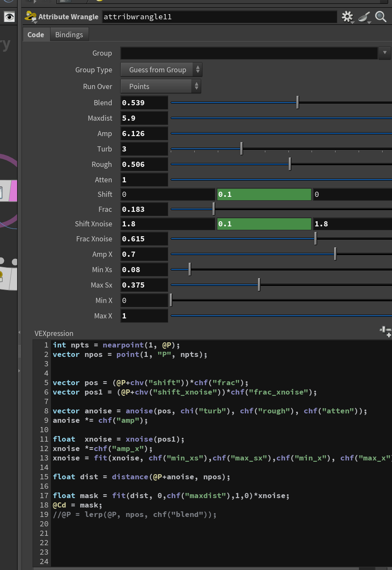Click line 18 in the VEX editor
The width and height of the screenshot is (392, 570).
click(77, 505)
